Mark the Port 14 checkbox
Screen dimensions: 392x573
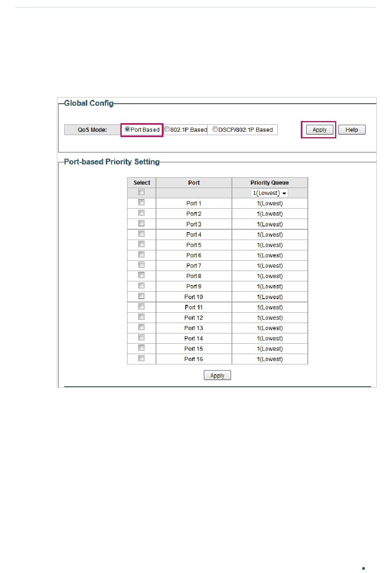[x=141, y=338]
